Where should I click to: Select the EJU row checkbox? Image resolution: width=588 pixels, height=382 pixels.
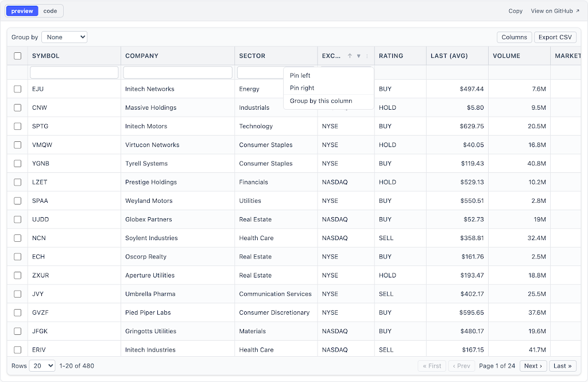pos(18,89)
